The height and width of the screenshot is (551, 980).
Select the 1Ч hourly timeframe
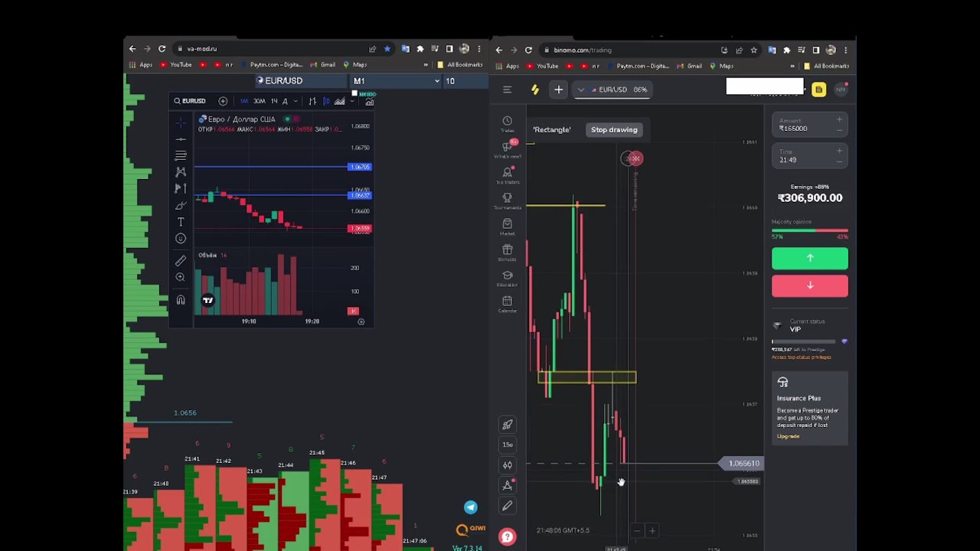tap(273, 101)
